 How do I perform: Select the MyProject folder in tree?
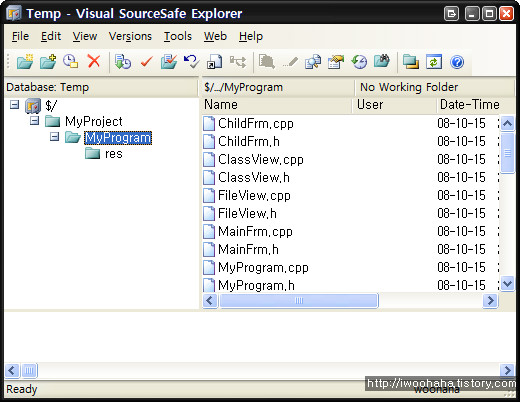(94, 121)
